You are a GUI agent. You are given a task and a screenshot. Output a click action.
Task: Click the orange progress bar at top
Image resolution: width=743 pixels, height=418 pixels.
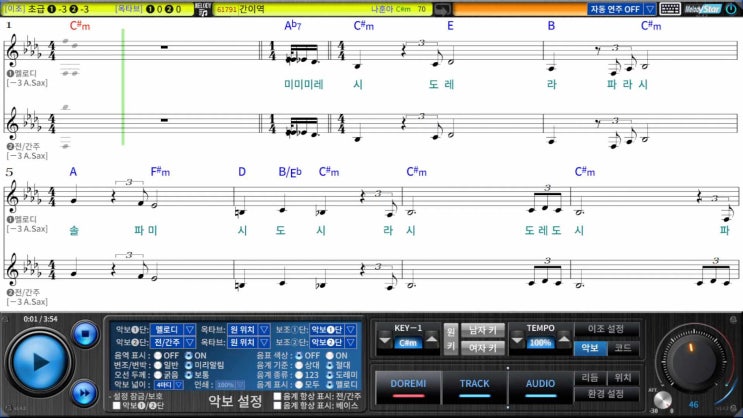pyautogui.click(x=520, y=9)
